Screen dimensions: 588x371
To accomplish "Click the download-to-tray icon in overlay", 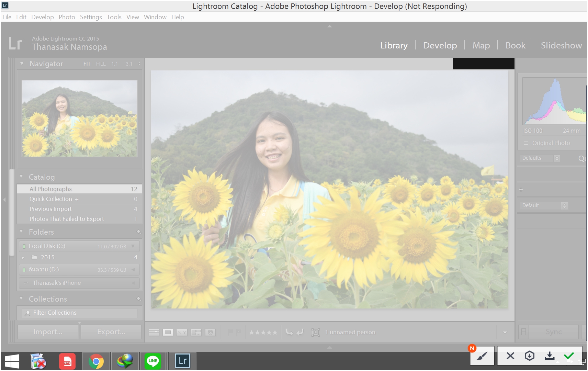I will point(550,356).
